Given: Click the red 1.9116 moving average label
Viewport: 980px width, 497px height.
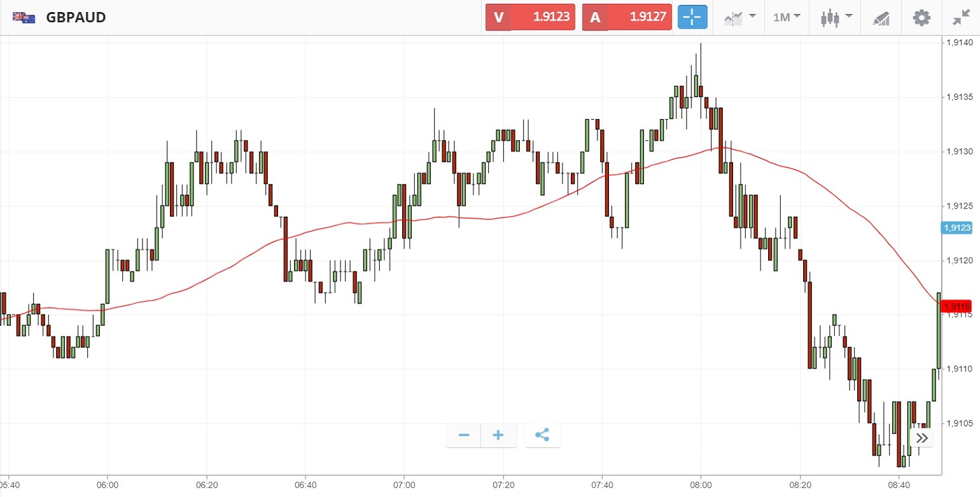Looking at the screenshot, I should pos(957,306).
